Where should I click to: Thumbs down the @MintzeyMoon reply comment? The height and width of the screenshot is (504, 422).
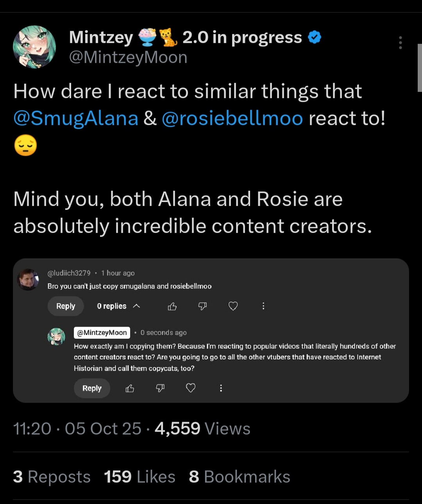click(x=160, y=388)
